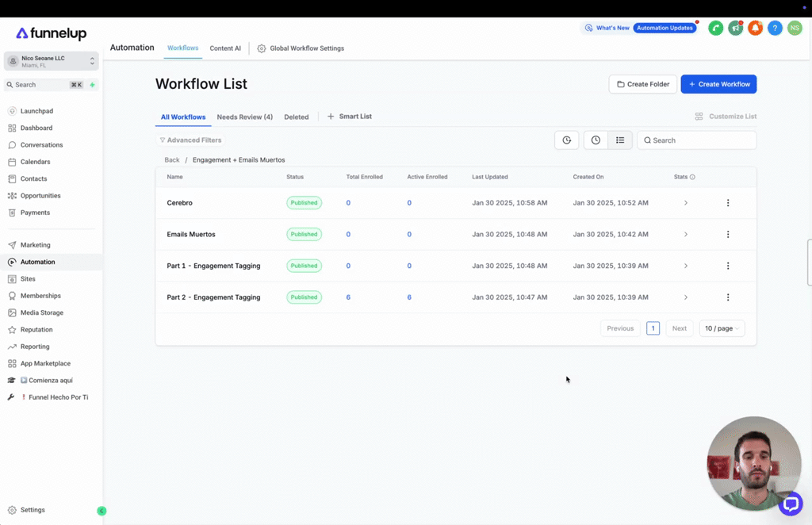Go Back in the folder breadcrumb

pyautogui.click(x=172, y=160)
